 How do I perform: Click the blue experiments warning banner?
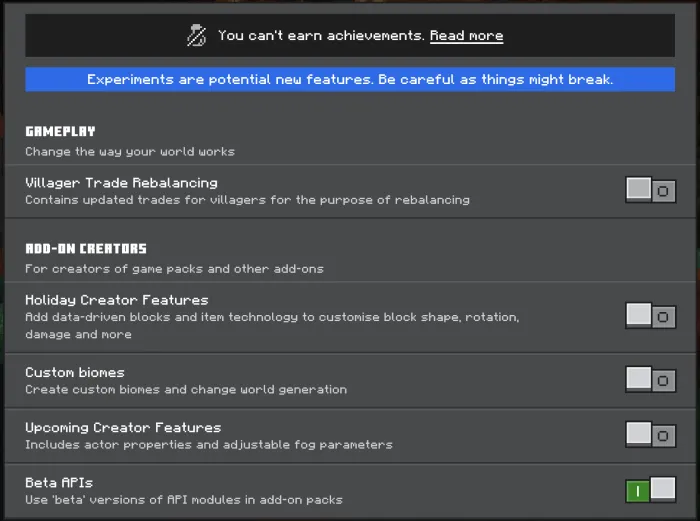(350, 79)
